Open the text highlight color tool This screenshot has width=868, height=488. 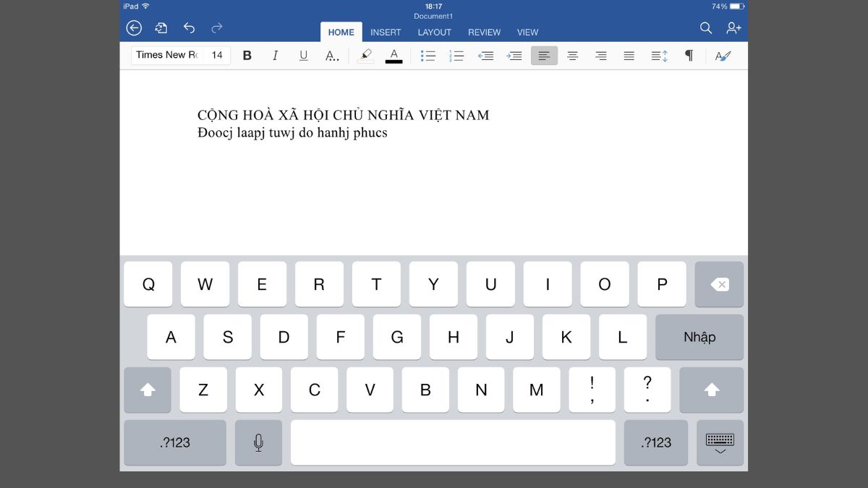click(365, 55)
